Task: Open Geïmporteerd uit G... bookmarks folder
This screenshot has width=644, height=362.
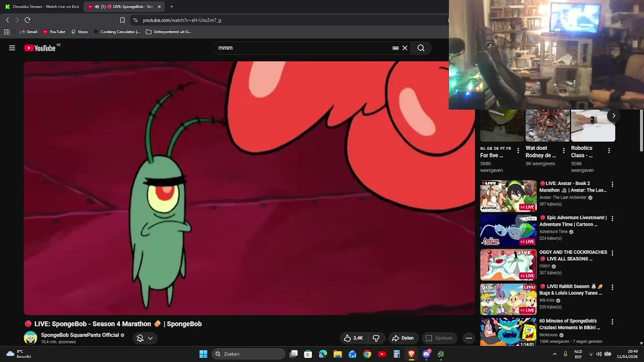Action: click(169, 32)
